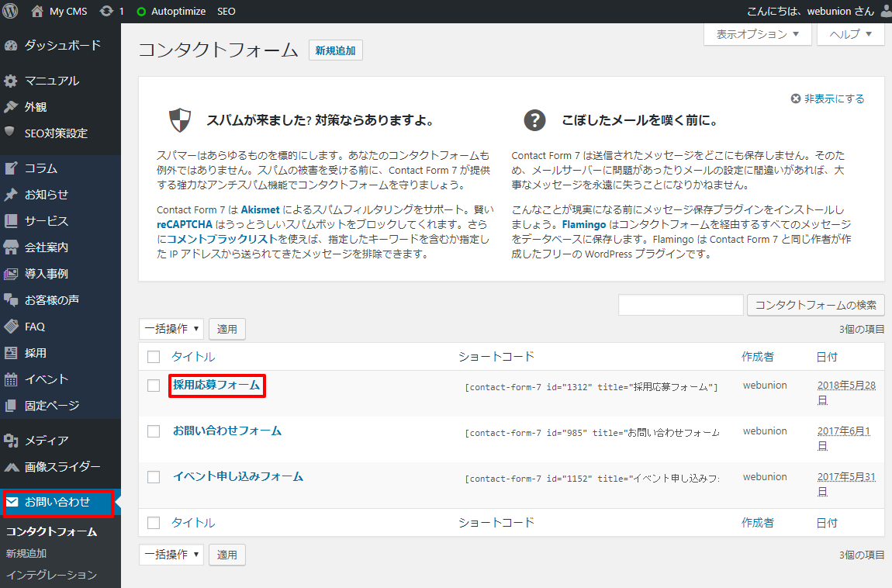Click the 新規追加 button beside page title

coord(336,50)
